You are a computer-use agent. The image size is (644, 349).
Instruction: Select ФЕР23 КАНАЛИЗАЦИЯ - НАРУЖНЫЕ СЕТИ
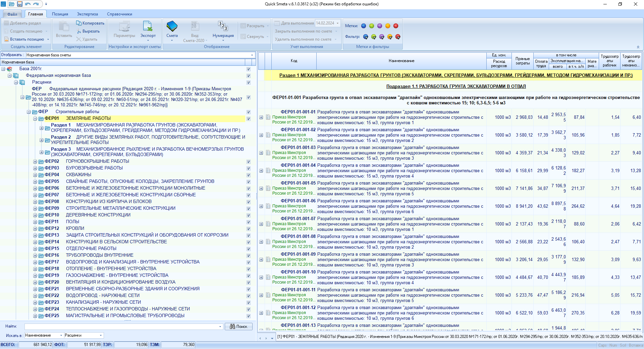pos(93,302)
